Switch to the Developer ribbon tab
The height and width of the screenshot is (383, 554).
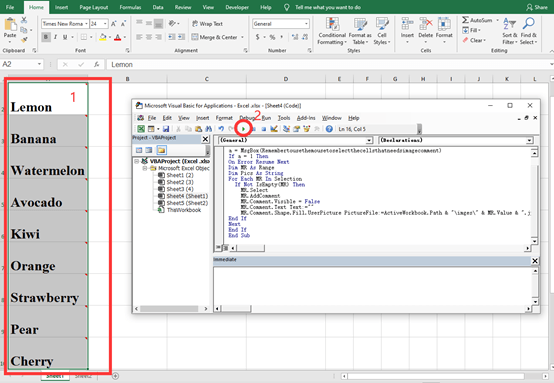pyautogui.click(x=237, y=7)
